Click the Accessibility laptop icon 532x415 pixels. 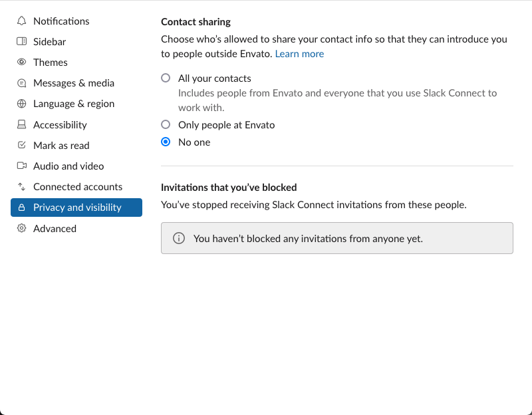tap(21, 124)
